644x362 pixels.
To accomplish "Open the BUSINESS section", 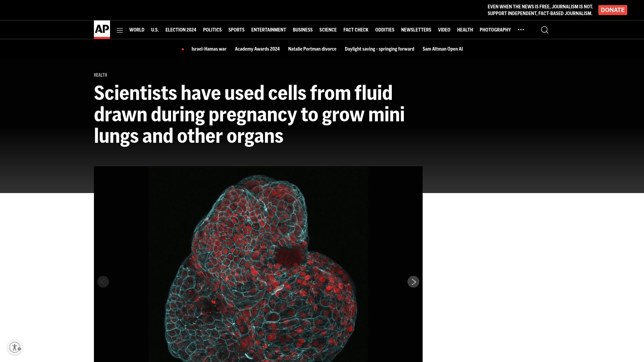I will (303, 30).
